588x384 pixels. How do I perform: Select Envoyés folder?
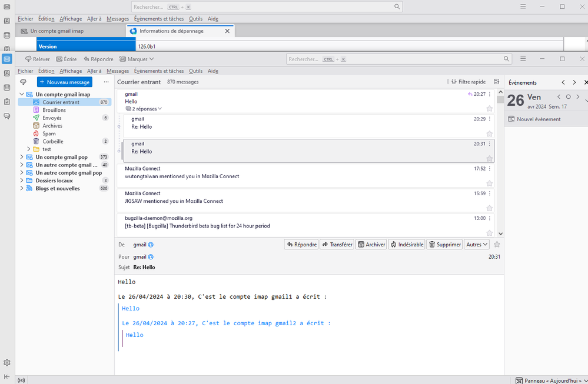65,118
